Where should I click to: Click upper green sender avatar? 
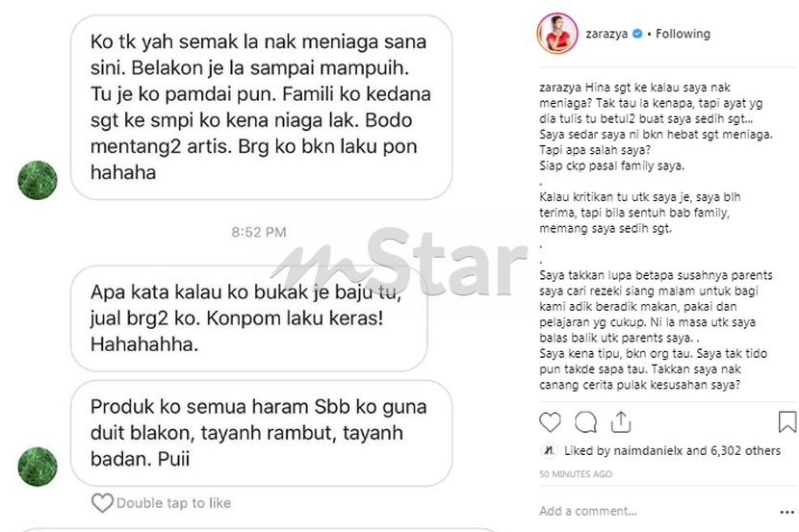pos(38,180)
